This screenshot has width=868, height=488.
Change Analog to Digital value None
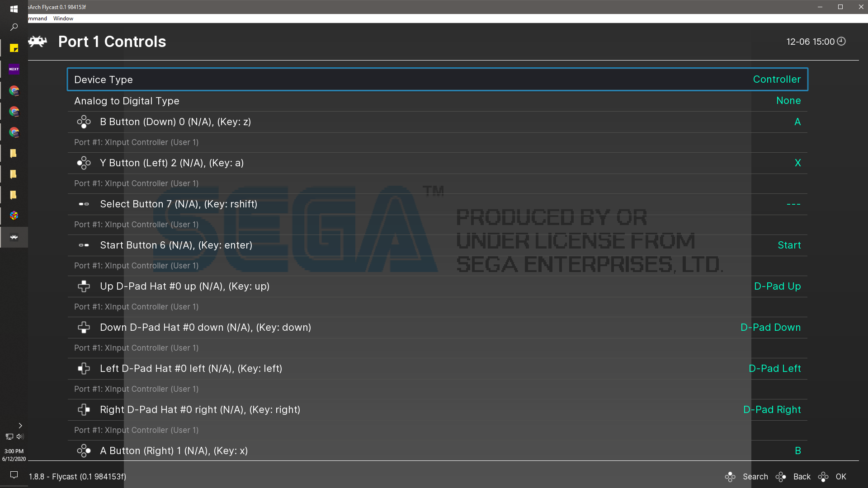[788, 101]
